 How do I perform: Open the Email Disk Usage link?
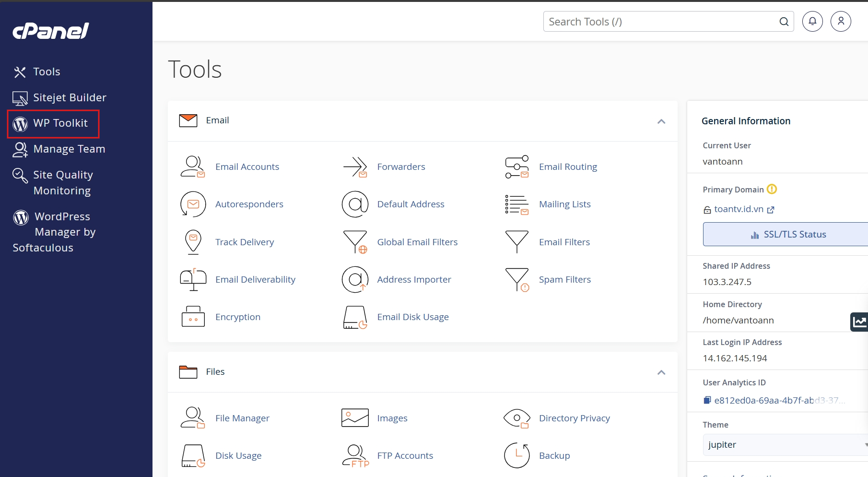[x=413, y=317]
